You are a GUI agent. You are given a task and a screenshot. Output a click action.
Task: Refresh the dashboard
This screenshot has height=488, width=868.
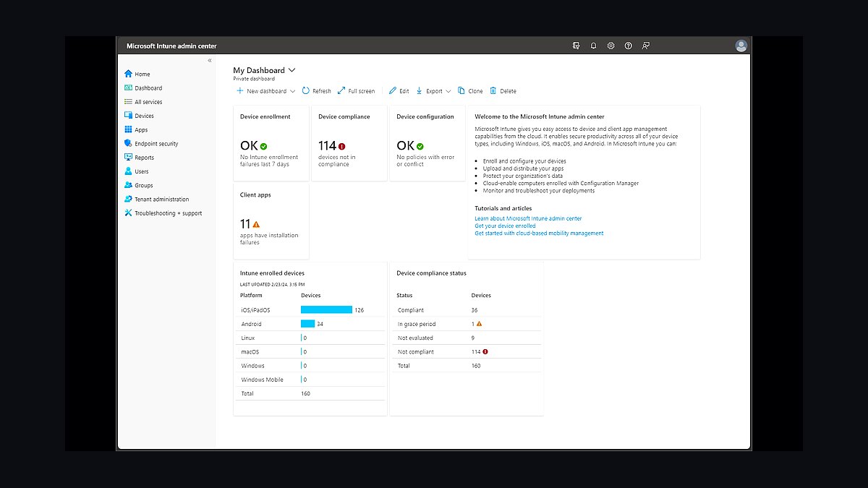click(316, 91)
